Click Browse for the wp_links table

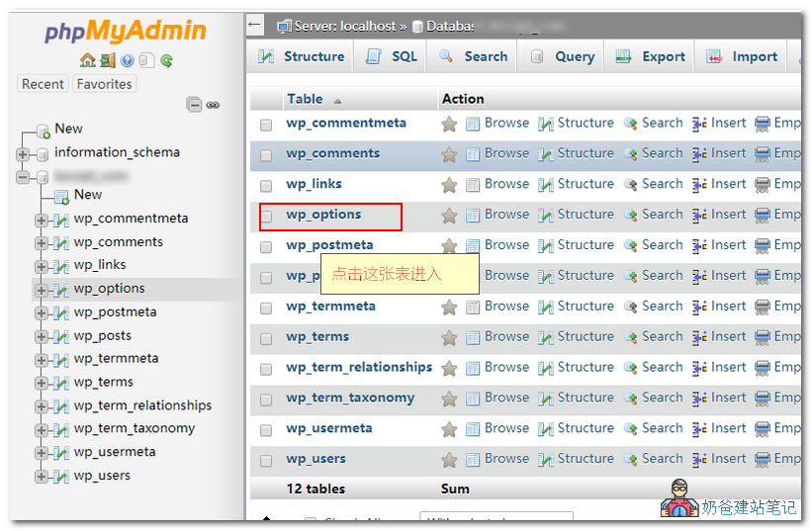tap(497, 184)
